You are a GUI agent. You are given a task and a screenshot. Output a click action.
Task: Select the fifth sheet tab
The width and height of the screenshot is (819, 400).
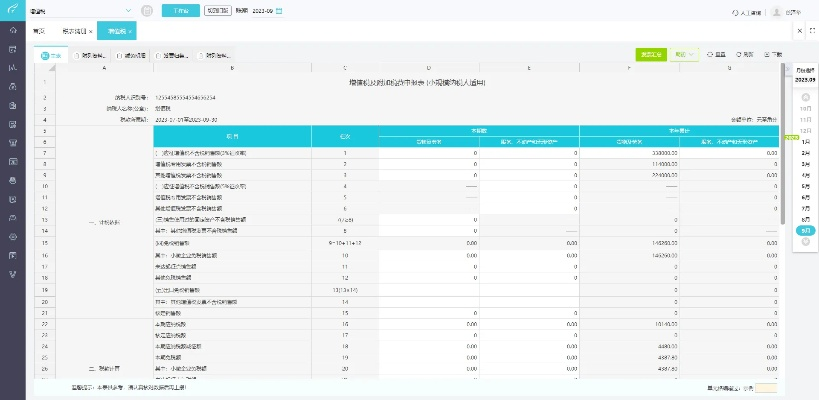[x=213, y=55]
